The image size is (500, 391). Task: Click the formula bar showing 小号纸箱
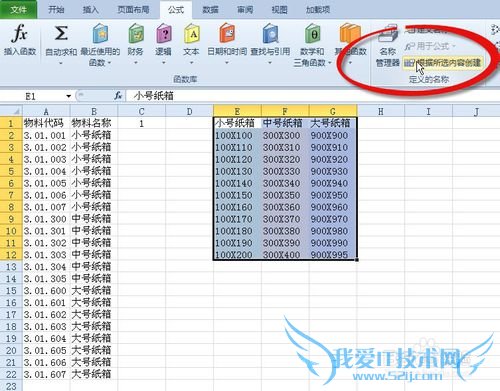click(313, 96)
